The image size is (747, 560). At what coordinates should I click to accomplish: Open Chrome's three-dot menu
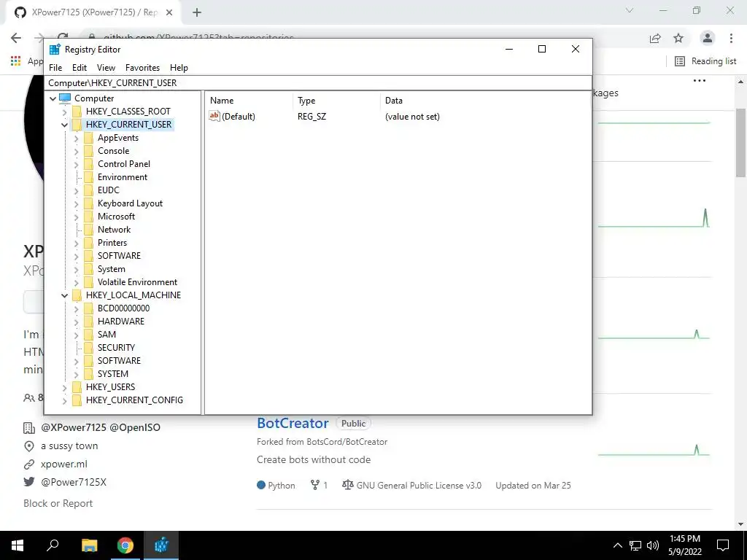pyautogui.click(x=731, y=38)
